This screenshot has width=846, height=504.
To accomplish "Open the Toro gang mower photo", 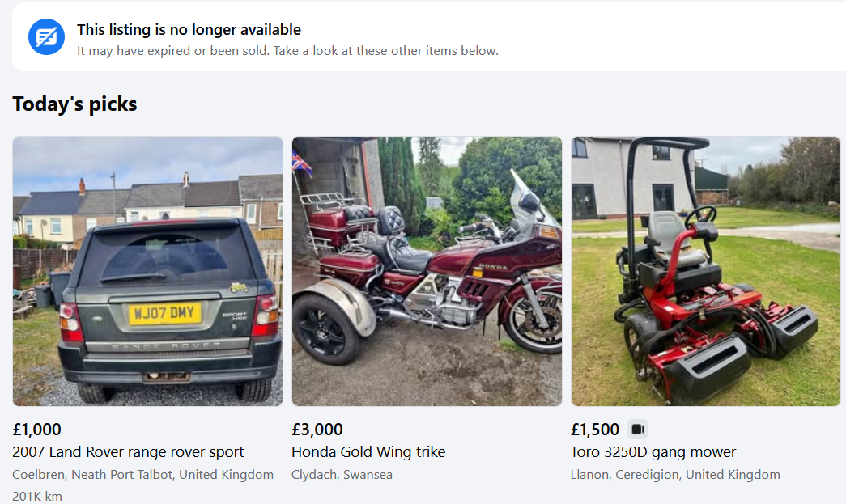I will (705, 271).
